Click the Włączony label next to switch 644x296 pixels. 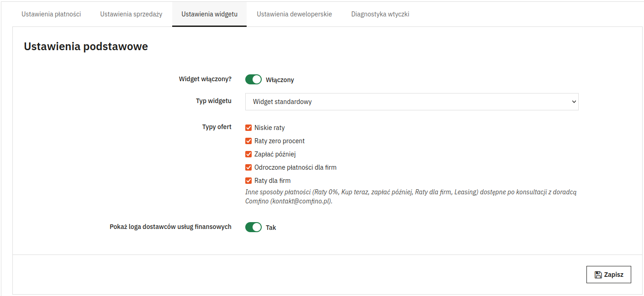click(x=280, y=80)
